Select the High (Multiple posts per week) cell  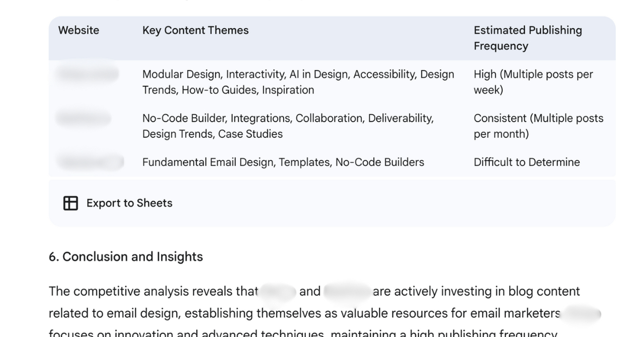pyautogui.click(x=533, y=82)
